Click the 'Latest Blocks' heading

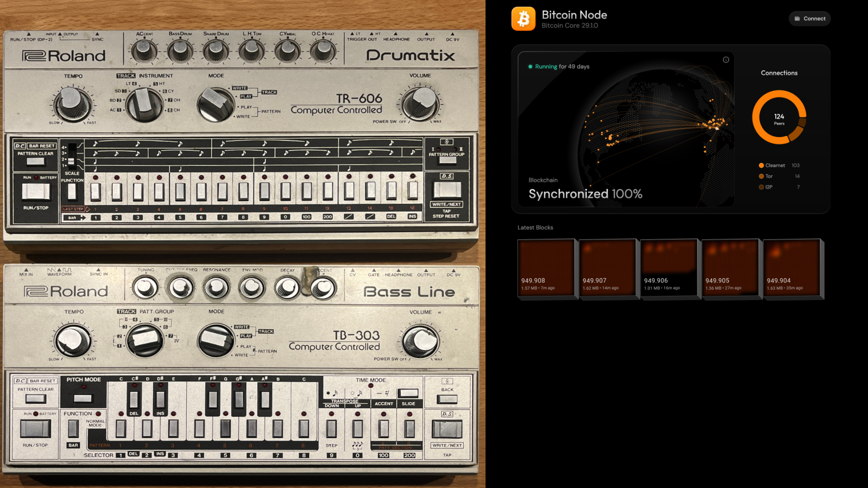pos(535,228)
